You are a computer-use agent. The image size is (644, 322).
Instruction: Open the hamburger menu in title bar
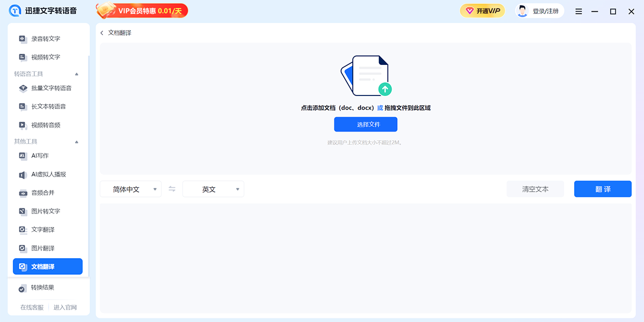click(579, 11)
